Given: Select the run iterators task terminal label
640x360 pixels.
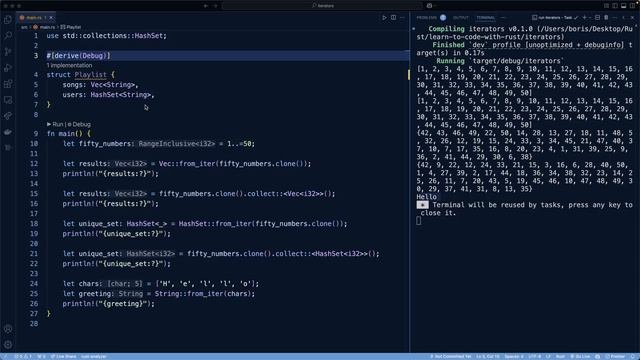Looking at the screenshot, I should [x=555, y=18].
